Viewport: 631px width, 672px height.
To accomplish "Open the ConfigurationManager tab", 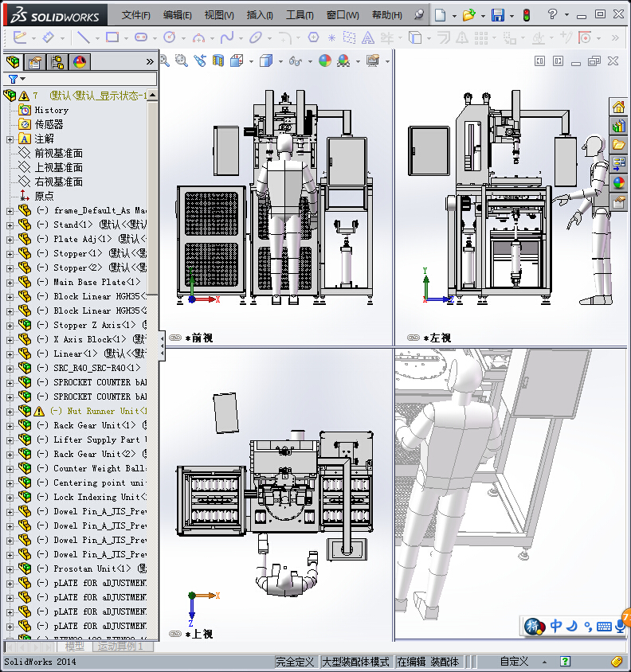I will (x=57, y=62).
